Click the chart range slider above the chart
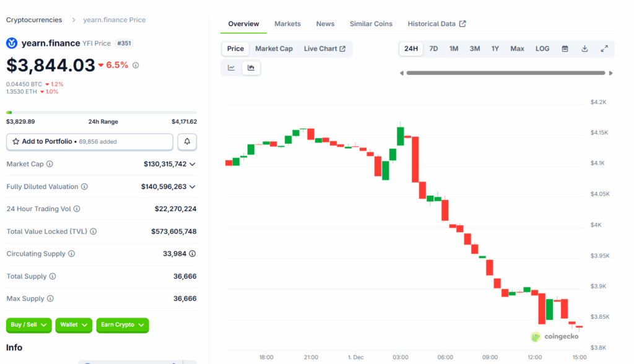Viewport: 634px width, 364px height. click(505, 73)
